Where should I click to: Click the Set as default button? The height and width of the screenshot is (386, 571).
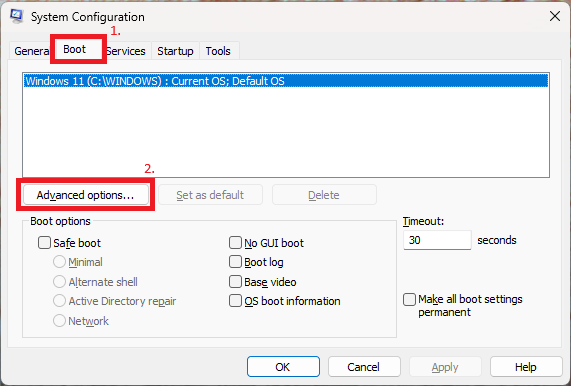[210, 195]
